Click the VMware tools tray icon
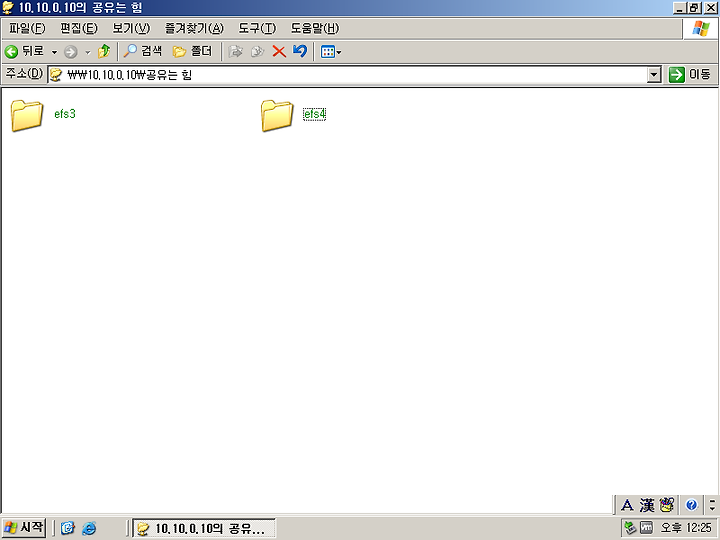This screenshot has width=720, height=540. [647, 528]
